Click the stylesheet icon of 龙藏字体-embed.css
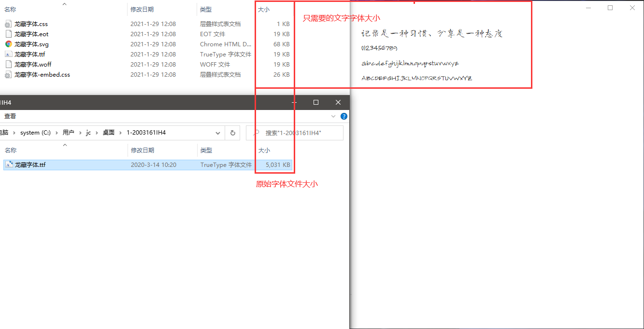 coord(8,74)
